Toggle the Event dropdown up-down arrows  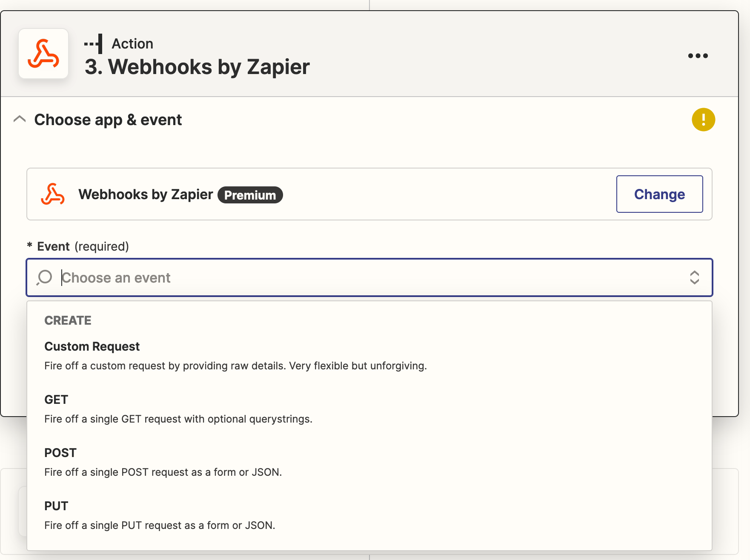pos(694,277)
